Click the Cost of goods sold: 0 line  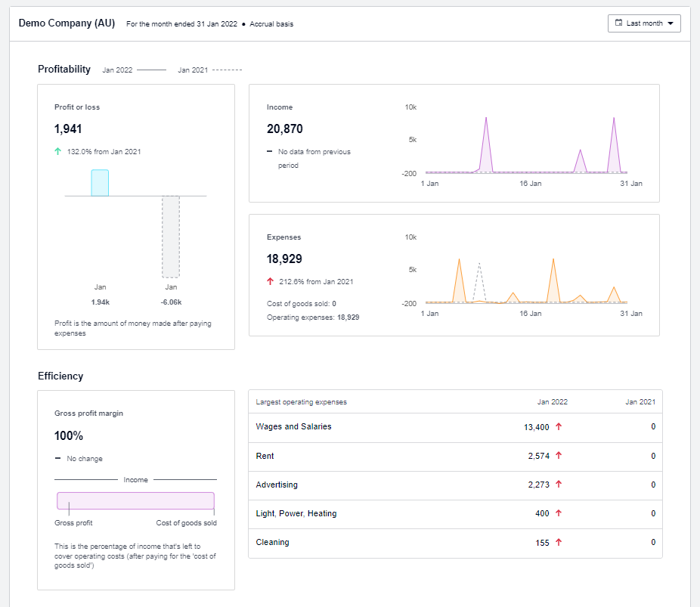302,304
